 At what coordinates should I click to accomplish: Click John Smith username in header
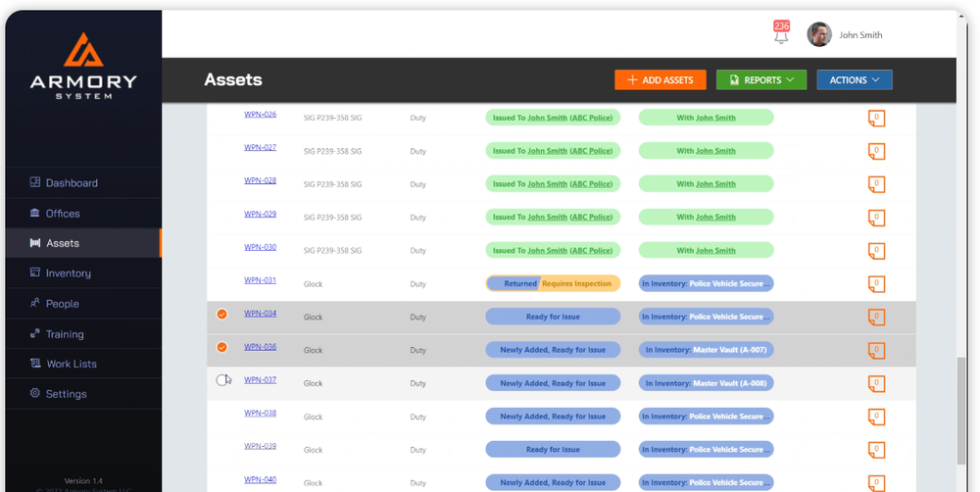pyautogui.click(x=860, y=35)
